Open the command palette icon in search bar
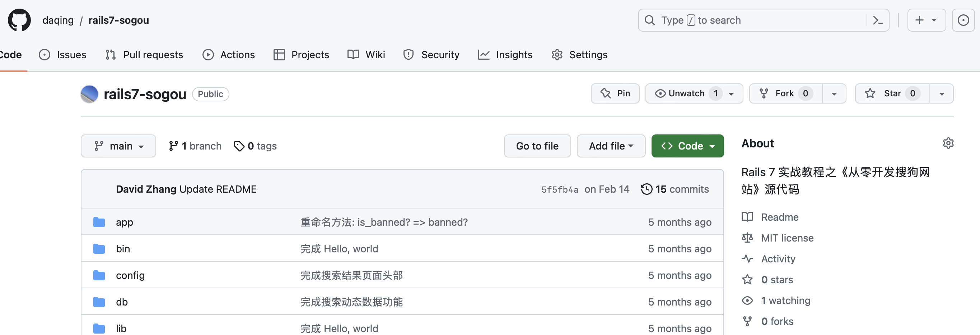Viewport: 980px width, 335px height. tap(878, 20)
